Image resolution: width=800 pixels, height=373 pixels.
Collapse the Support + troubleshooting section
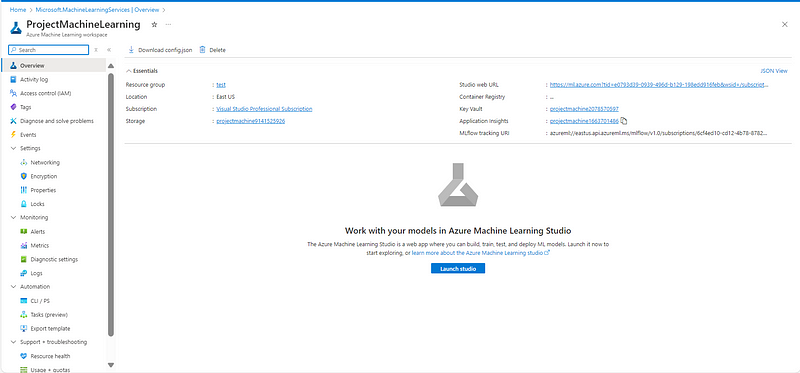(13, 342)
